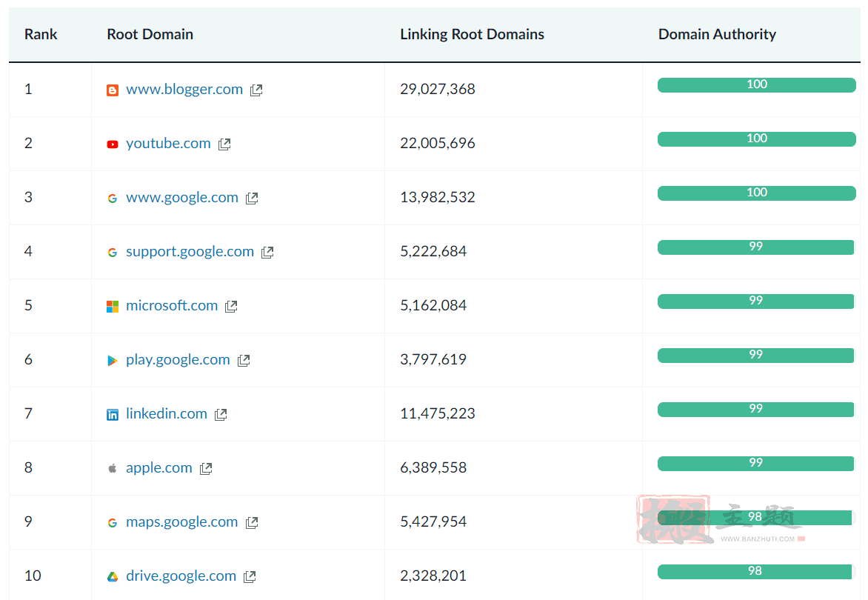868x600 pixels.
Task: Open the support.google.com link
Action: (x=190, y=251)
